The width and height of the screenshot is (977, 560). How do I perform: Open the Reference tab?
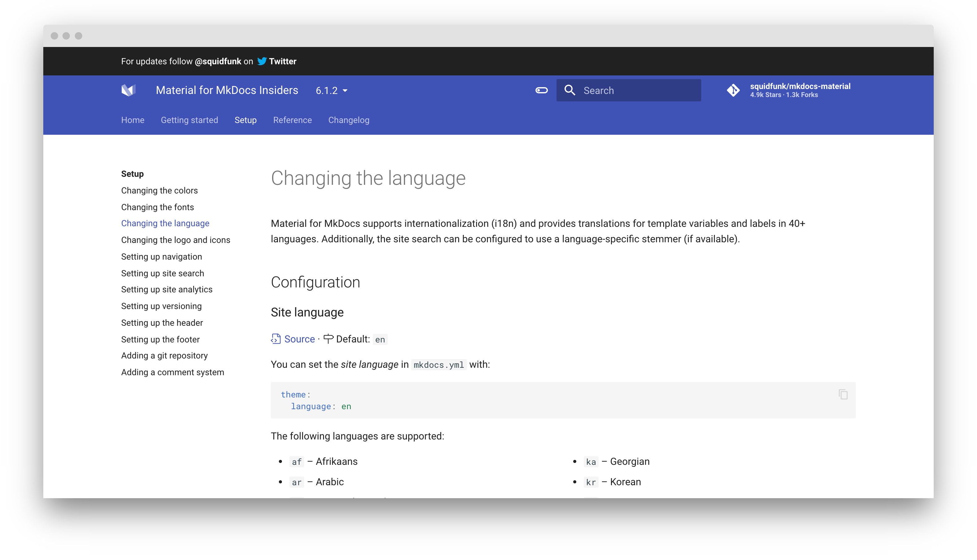click(x=292, y=120)
